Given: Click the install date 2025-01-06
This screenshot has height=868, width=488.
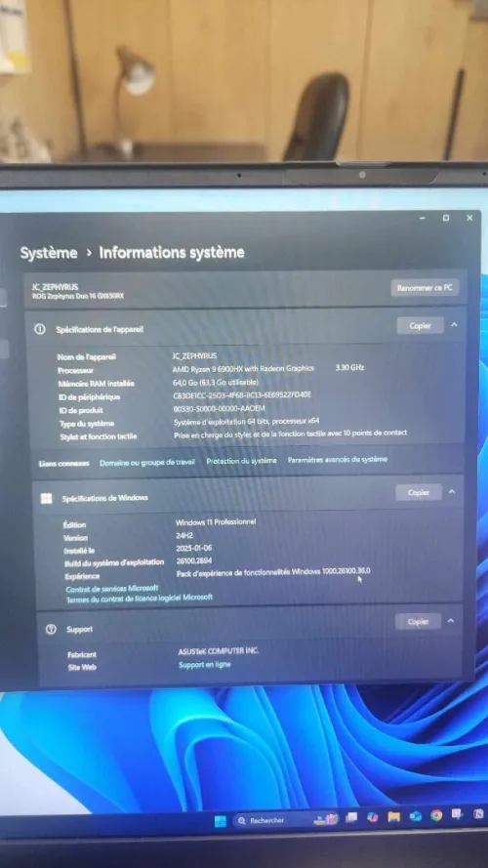Looking at the screenshot, I should (193, 548).
